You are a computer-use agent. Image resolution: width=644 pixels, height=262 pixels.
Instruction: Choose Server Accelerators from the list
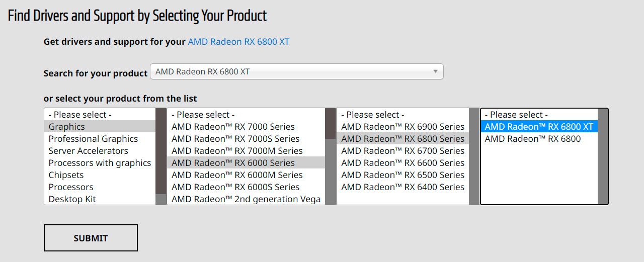coord(88,151)
